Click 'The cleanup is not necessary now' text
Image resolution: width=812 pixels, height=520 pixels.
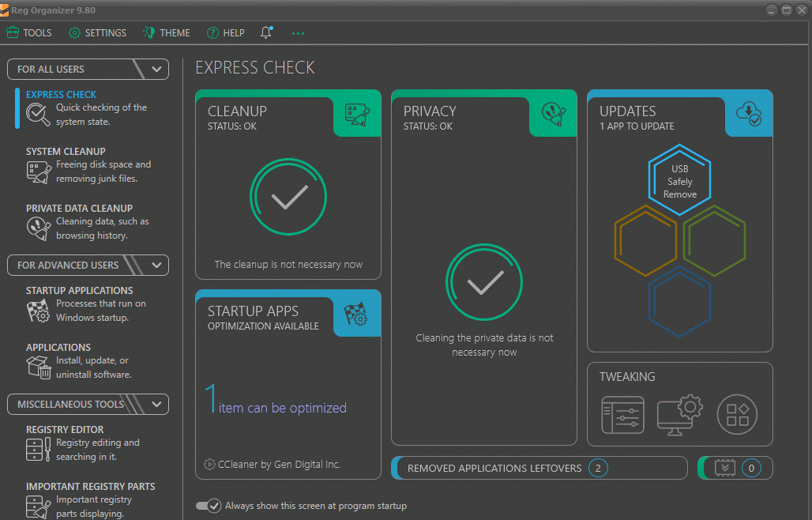click(x=288, y=265)
